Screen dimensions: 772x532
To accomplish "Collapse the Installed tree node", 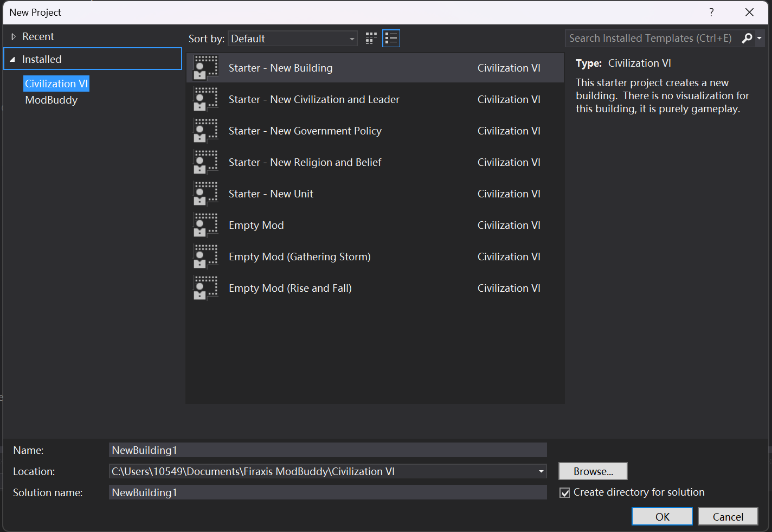I will (x=12, y=60).
